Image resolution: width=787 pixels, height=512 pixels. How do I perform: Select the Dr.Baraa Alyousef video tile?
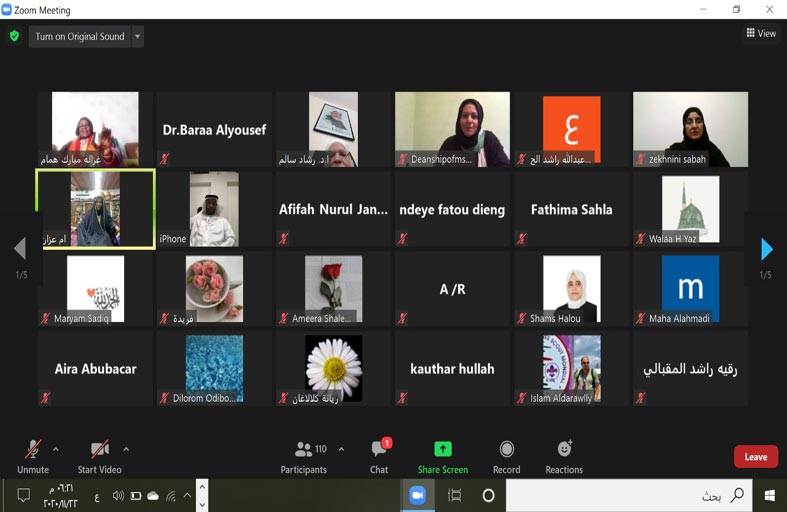[215, 129]
